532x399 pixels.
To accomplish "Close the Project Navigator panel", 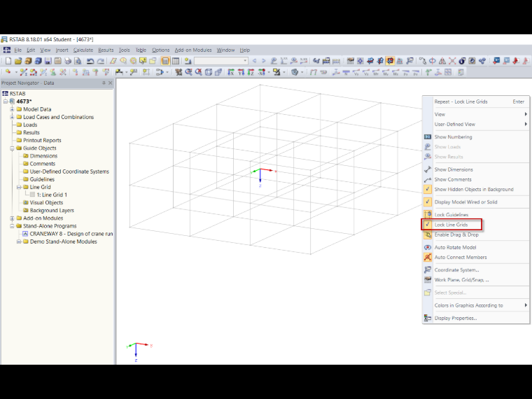I will [111, 83].
